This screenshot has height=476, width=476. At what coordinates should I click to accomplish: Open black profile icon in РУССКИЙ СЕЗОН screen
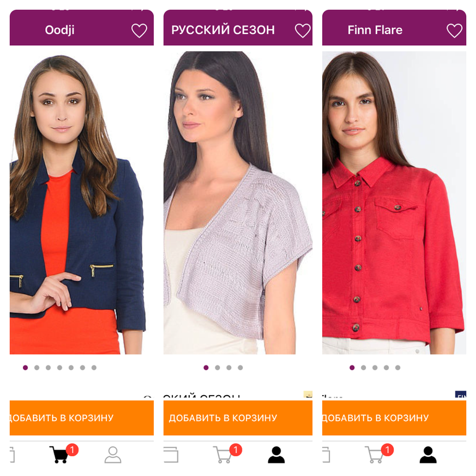(x=276, y=454)
